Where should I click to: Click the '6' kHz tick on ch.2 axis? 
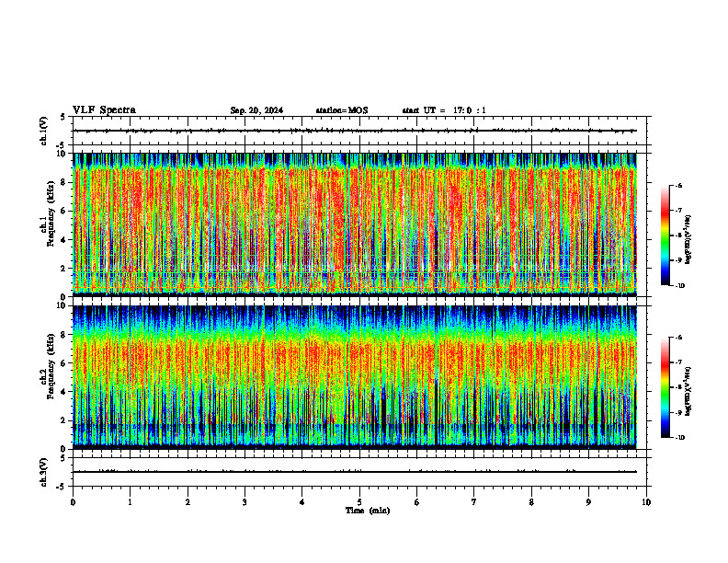tap(63, 362)
